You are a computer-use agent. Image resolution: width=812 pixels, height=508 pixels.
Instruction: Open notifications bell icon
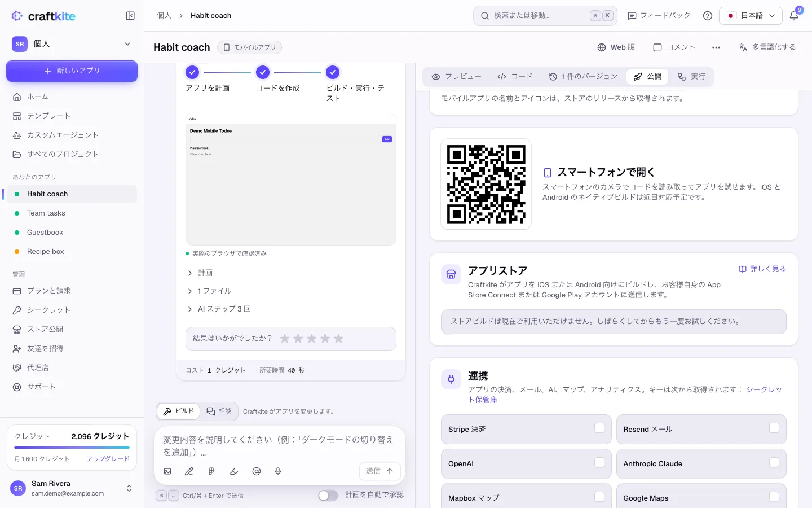pos(794,16)
